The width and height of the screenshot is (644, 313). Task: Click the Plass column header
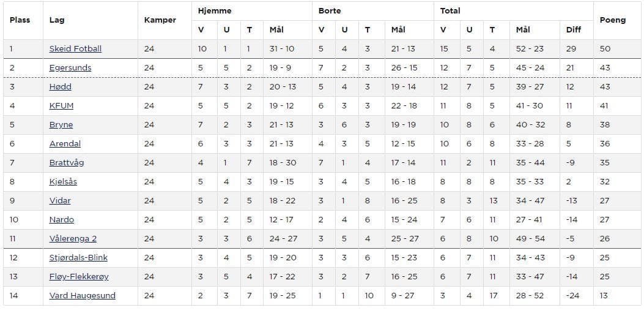(x=20, y=20)
